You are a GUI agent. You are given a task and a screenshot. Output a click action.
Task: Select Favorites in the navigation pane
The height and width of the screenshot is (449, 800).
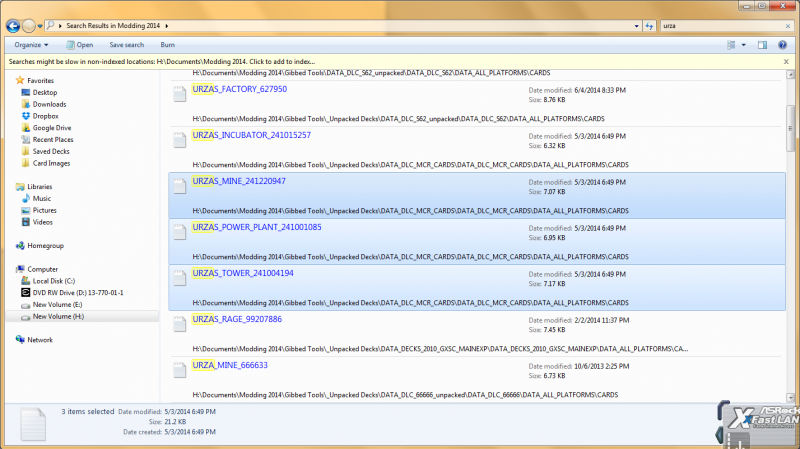point(40,81)
